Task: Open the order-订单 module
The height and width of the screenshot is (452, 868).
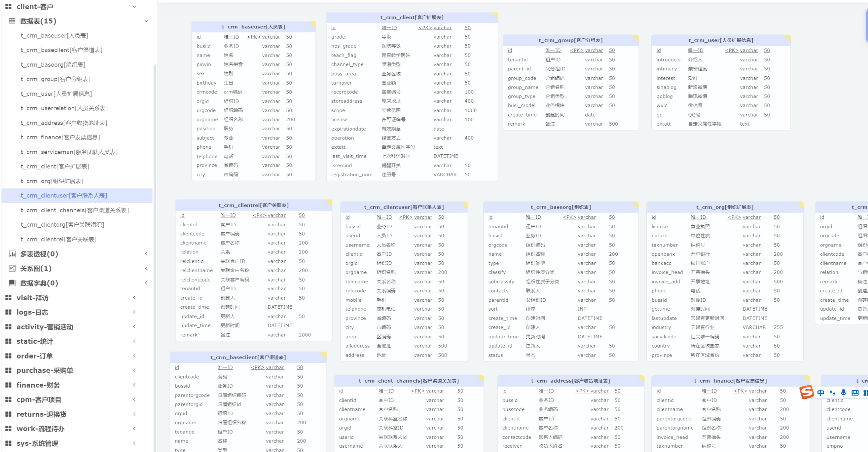Action: (35, 356)
